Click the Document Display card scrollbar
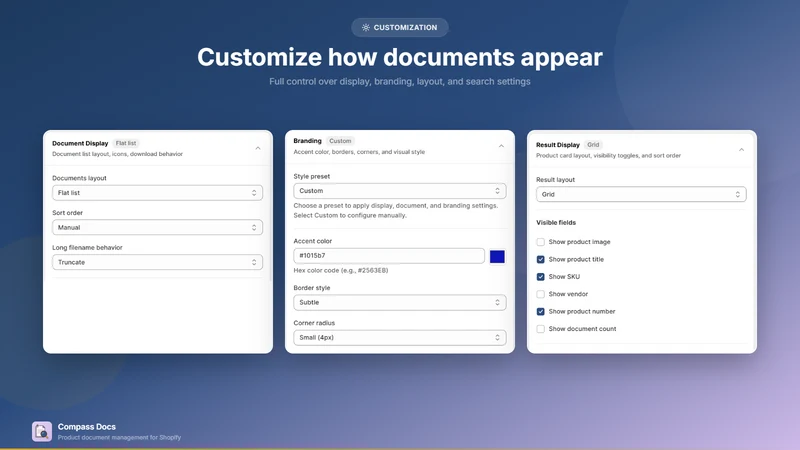 (270, 222)
